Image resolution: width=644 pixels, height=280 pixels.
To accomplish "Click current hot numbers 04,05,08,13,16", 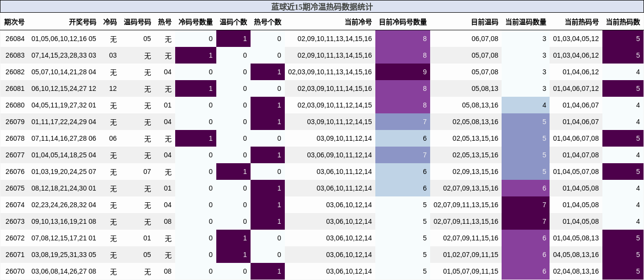I will (x=576, y=255).
